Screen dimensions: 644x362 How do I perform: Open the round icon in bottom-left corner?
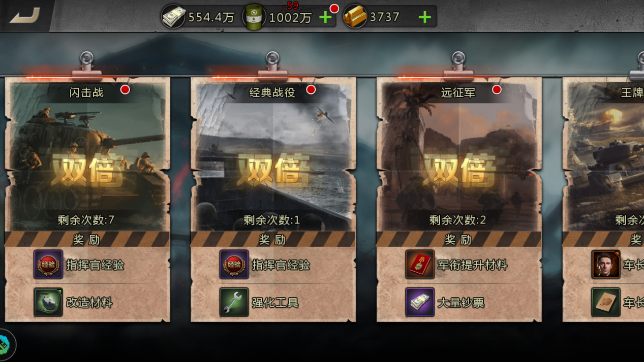tap(5, 345)
